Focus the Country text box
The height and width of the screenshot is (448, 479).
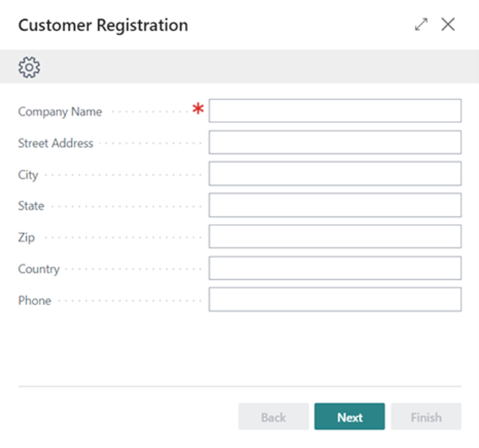[335, 269]
